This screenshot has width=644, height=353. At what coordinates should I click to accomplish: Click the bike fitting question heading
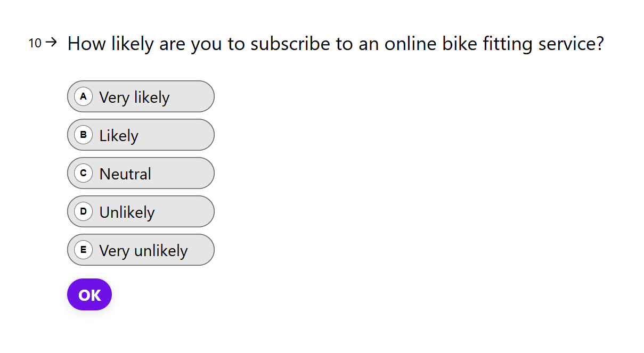point(336,44)
